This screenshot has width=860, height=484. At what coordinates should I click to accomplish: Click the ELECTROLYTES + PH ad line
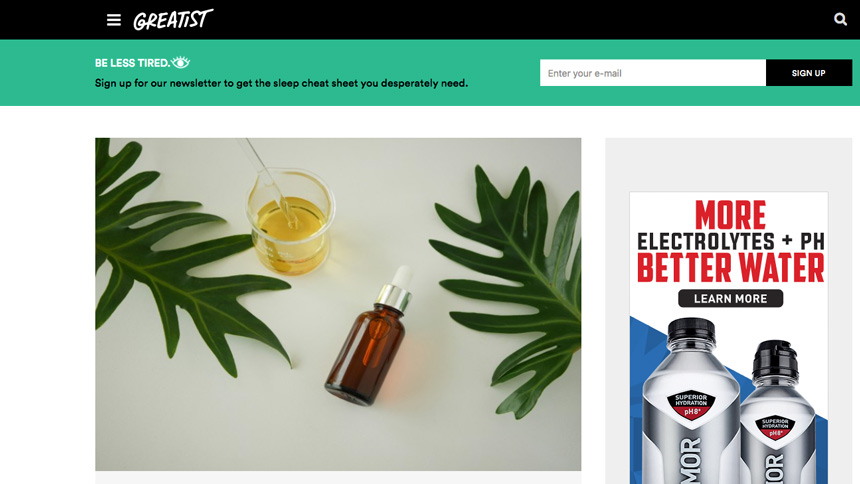pyautogui.click(x=731, y=241)
